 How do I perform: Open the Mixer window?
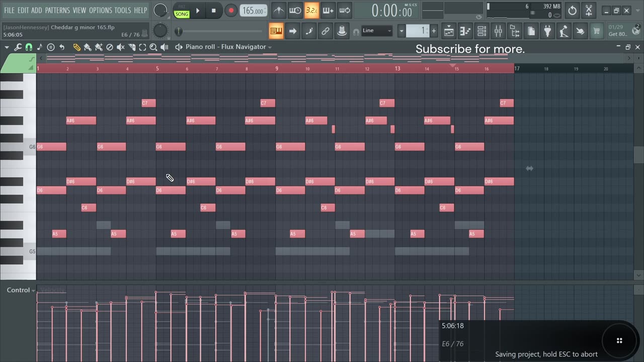point(498,31)
